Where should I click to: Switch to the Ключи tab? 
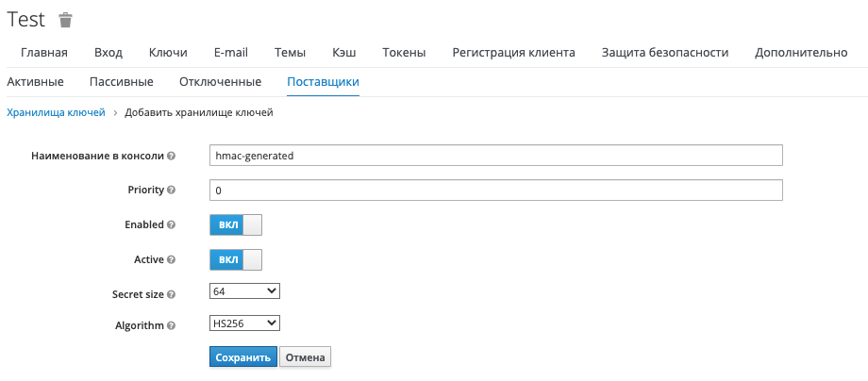[168, 52]
